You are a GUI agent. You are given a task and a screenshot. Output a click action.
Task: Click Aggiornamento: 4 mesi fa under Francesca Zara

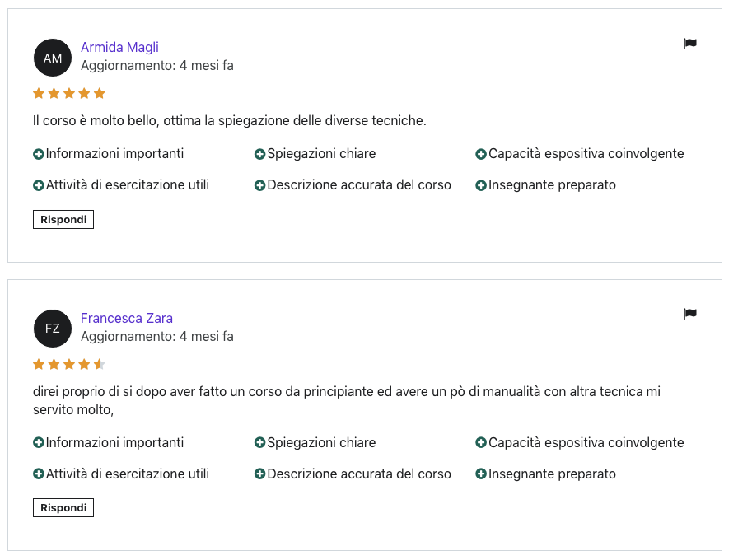point(156,336)
